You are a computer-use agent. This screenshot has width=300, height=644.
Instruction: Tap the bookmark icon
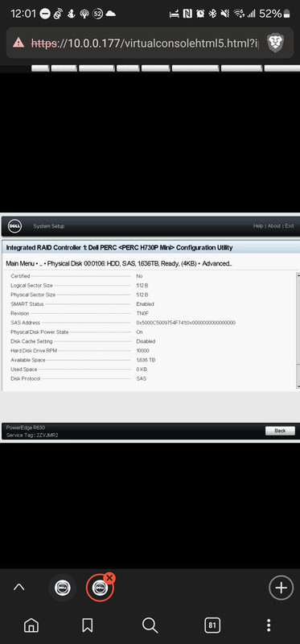click(x=88, y=625)
